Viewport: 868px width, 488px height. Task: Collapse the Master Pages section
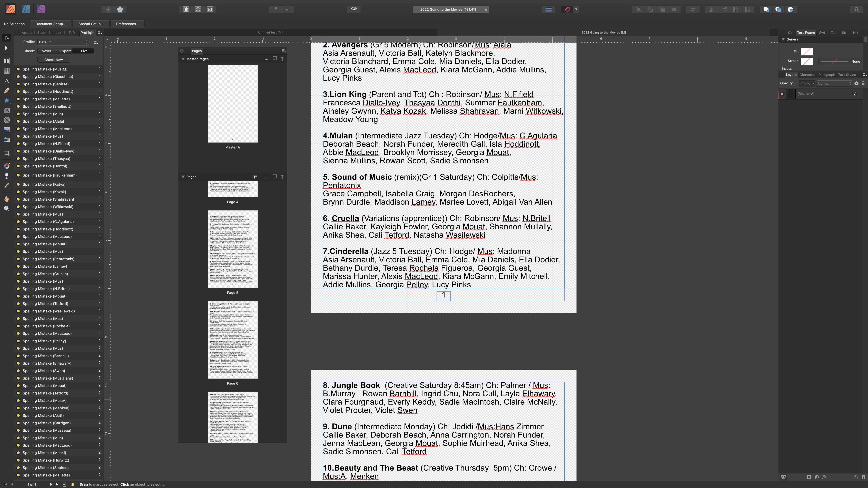[x=183, y=59]
